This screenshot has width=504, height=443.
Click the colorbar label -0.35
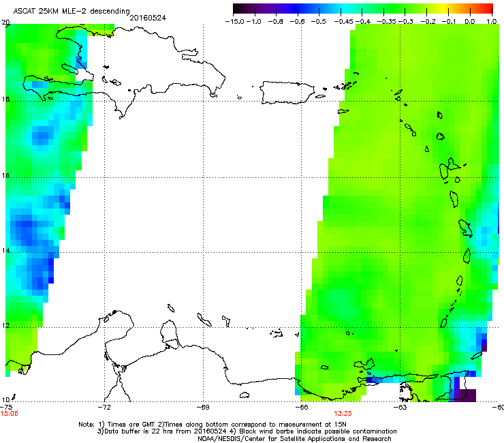386,22
